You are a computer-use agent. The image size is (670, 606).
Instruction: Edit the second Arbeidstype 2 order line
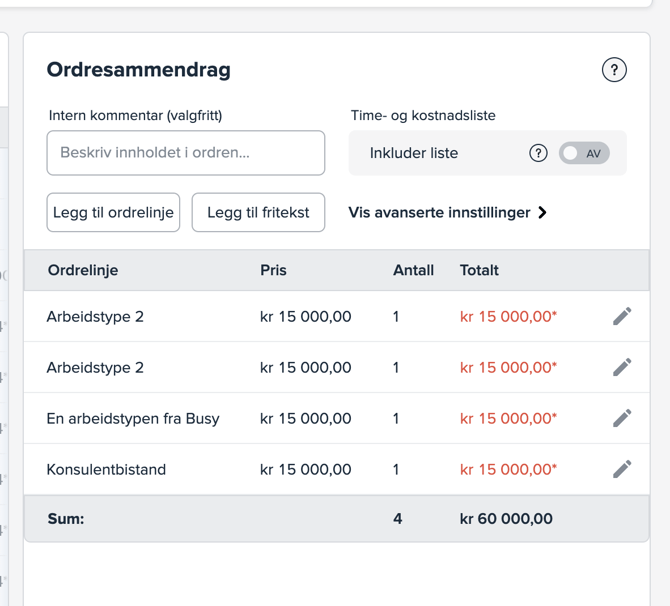(x=622, y=367)
